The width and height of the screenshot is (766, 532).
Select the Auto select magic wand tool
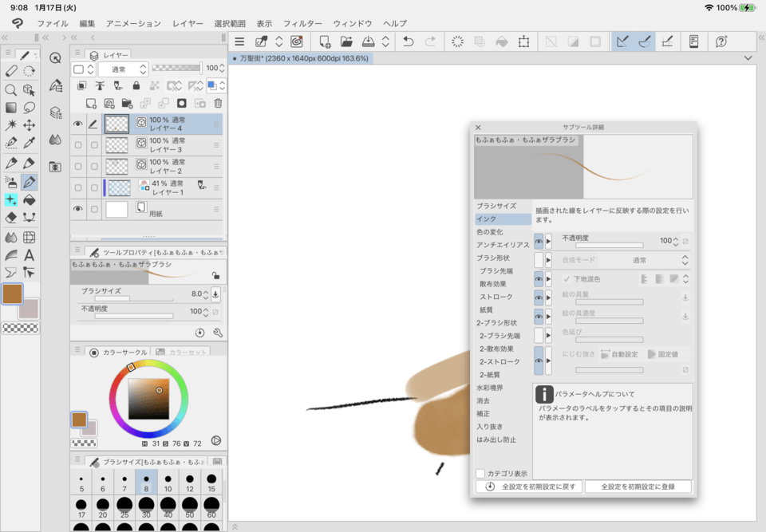[x=10, y=125]
